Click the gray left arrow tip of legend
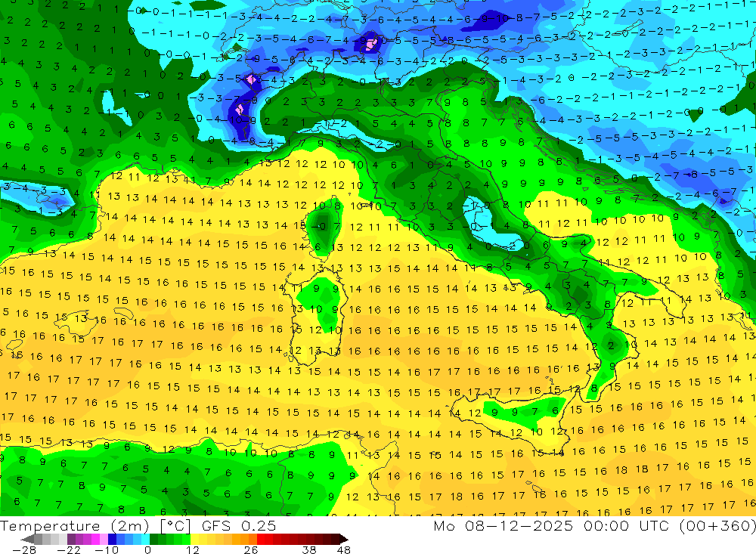Viewport: 756px width, 554px height. pos(27,539)
